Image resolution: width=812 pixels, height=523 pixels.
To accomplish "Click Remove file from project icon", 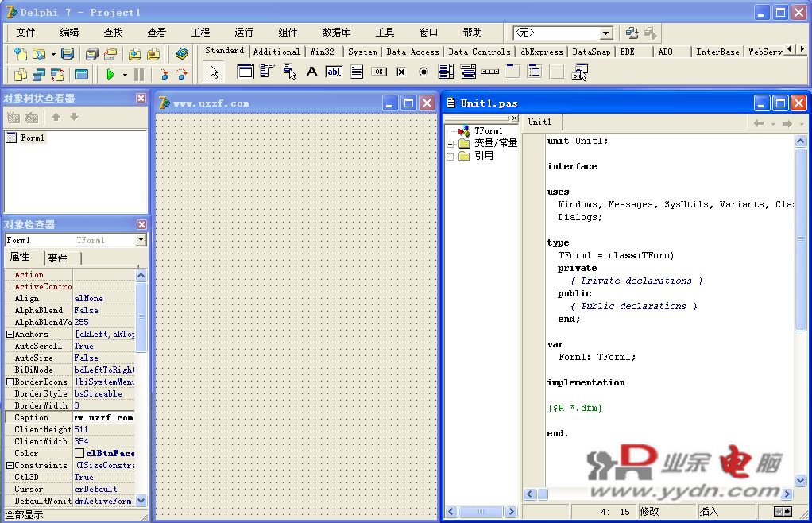I will pos(153,53).
